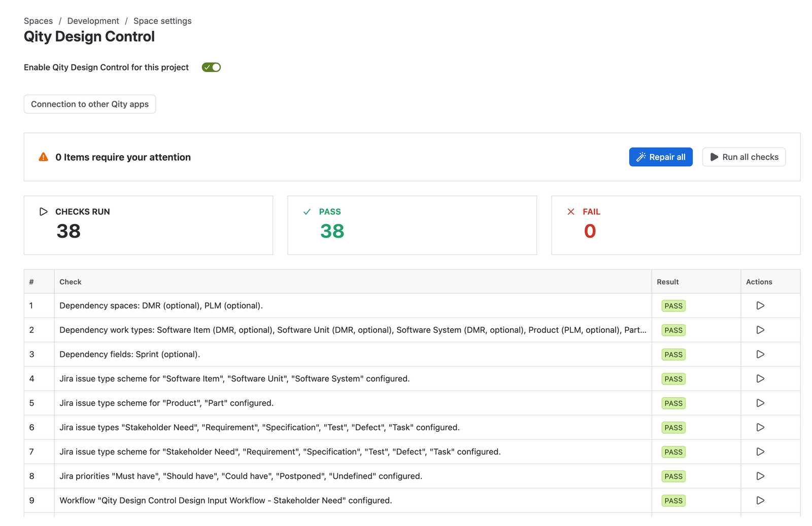Image resolution: width=812 pixels, height=526 pixels.
Task: Click the Jira issue types check description
Action: click(259, 427)
